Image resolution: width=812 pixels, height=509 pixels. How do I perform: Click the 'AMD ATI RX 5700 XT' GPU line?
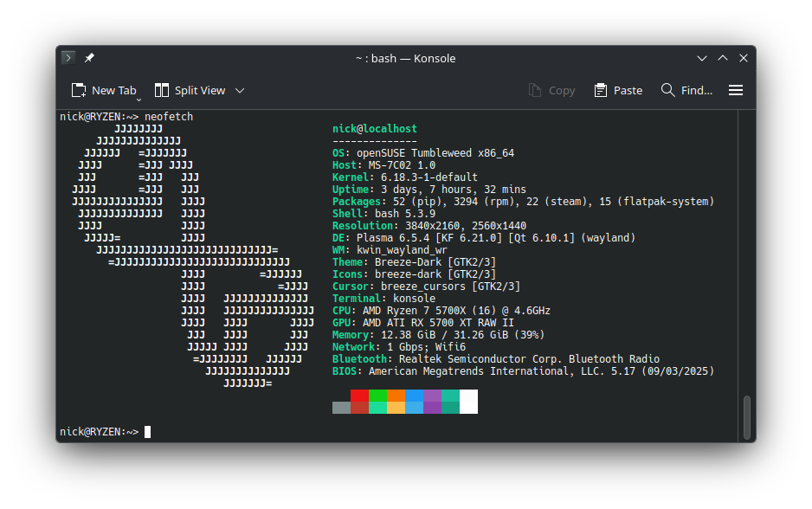click(423, 323)
